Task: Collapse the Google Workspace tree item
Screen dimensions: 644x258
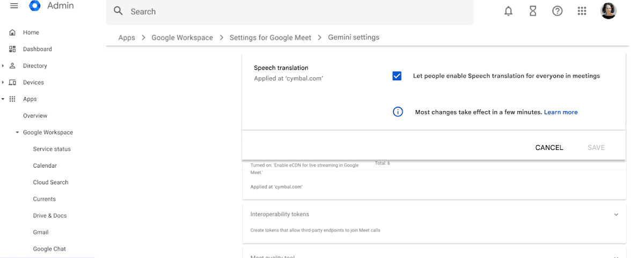Action: point(17,132)
